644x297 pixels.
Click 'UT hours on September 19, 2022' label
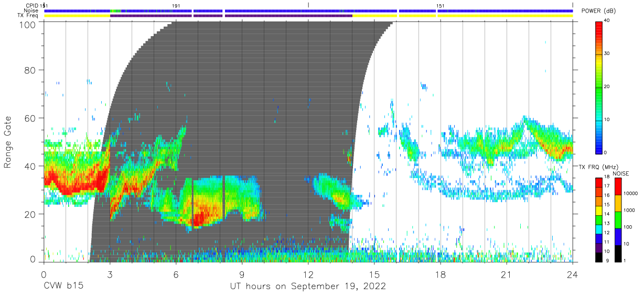[x=308, y=287]
